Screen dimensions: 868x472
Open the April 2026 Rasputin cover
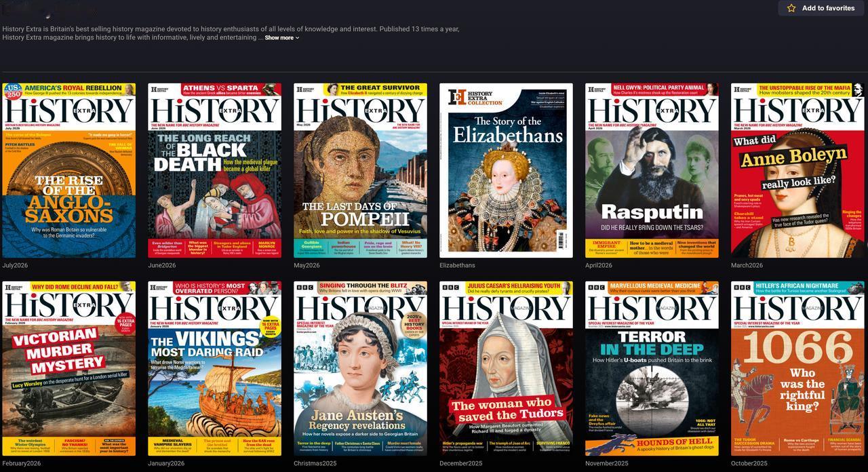[652, 170]
